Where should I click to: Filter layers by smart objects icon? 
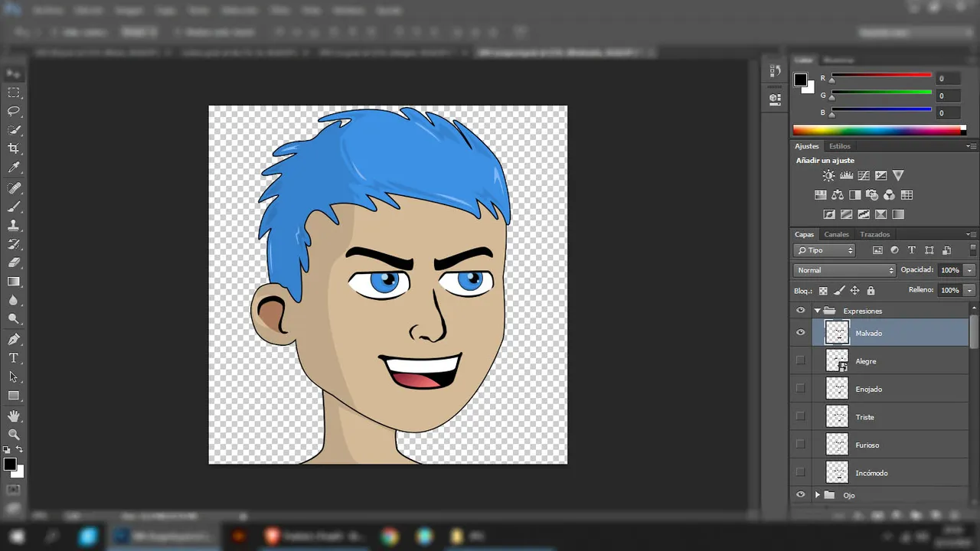(x=947, y=250)
